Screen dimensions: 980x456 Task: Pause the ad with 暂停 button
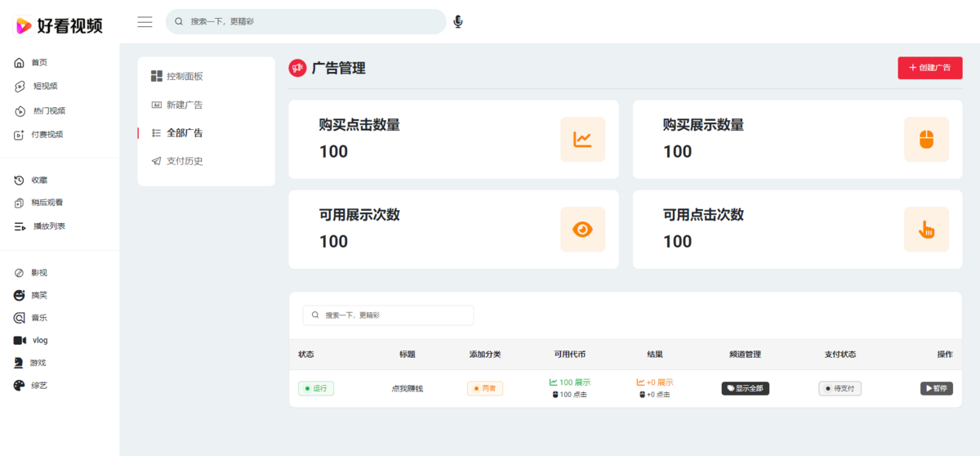936,389
